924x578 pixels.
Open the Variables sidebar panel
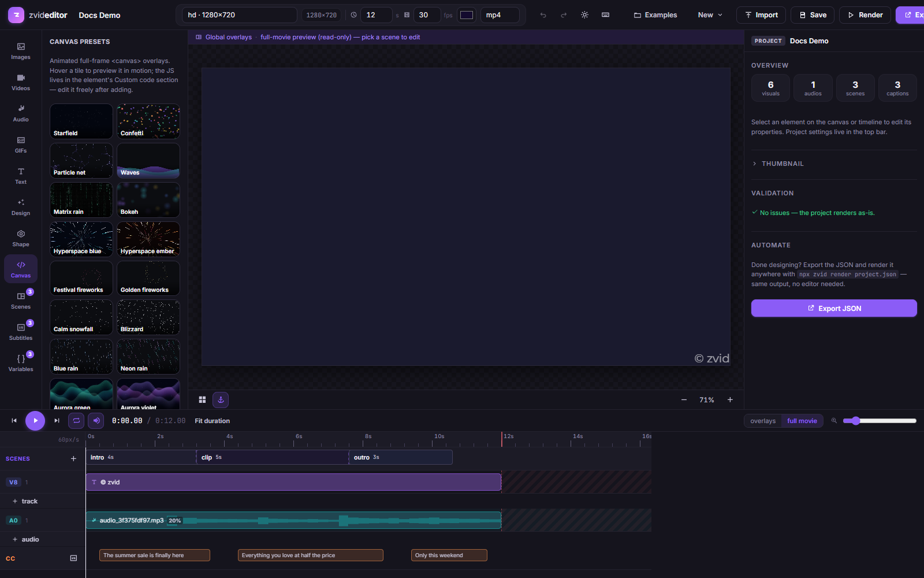[21, 363]
